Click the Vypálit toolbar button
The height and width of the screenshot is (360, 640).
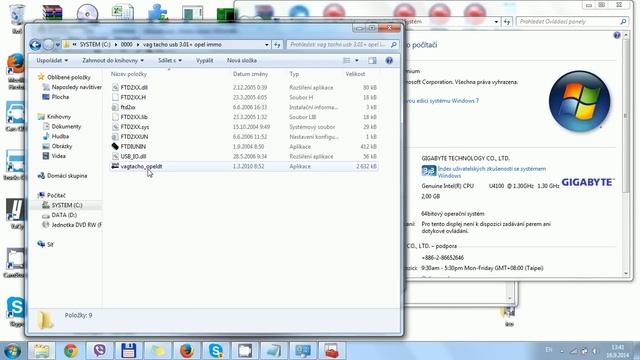click(x=204, y=60)
